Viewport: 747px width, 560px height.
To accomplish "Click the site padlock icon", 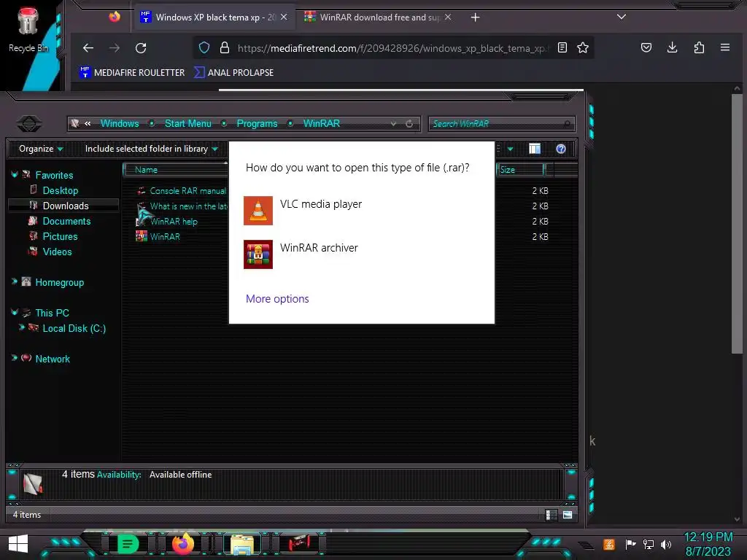I will coord(225,47).
